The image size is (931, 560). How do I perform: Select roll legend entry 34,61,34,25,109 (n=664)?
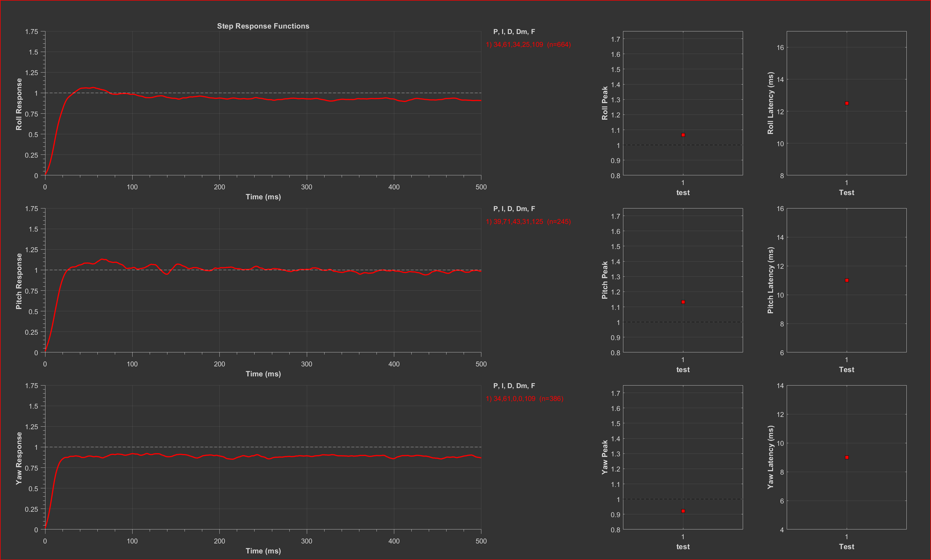pyautogui.click(x=528, y=45)
